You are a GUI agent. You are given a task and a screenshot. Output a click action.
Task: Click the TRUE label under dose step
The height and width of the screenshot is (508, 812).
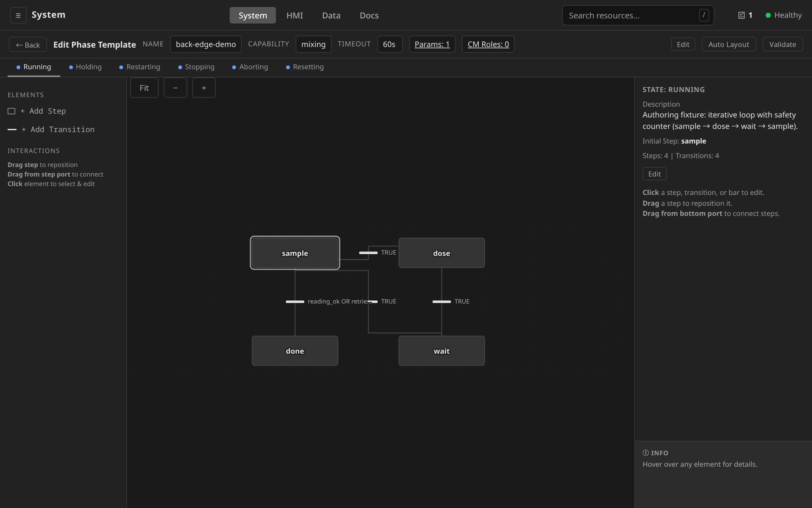pos(462,301)
